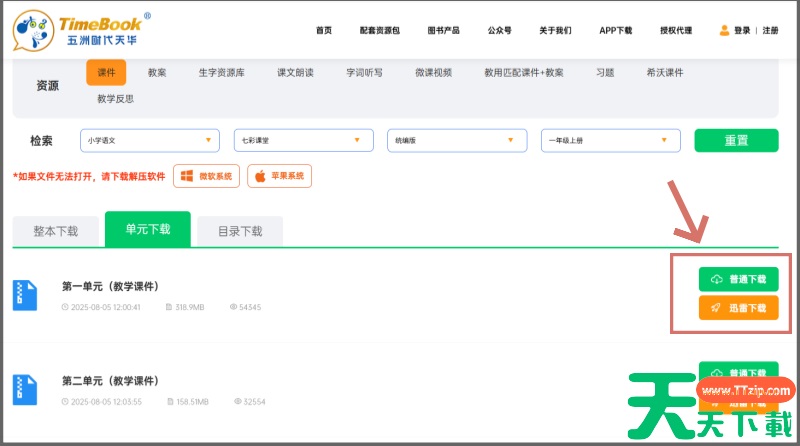Click the 注册 link
800x446 pixels.
pyautogui.click(x=770, y=31)
